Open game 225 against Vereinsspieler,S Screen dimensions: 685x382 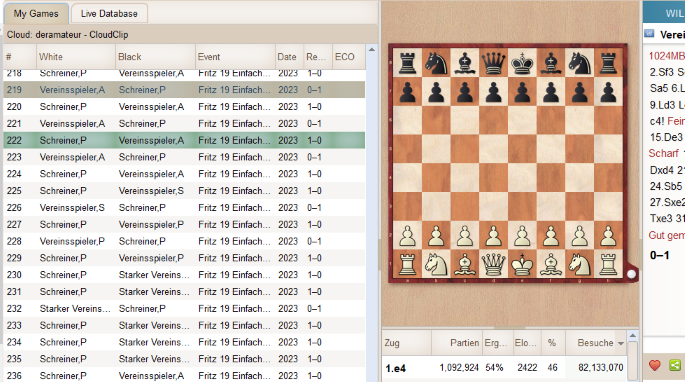(184, 191)
